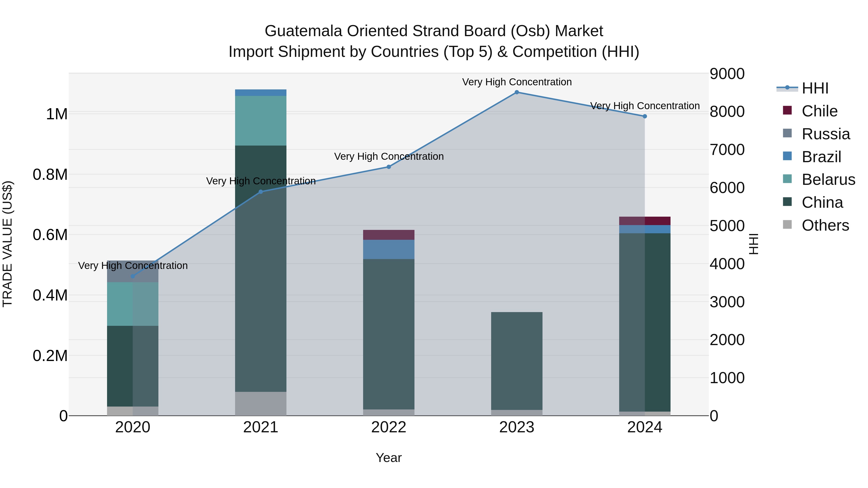Screen dimensions: 868x488
Task: Click the China dark green legend swatch
Action: (x=787, y=201)
